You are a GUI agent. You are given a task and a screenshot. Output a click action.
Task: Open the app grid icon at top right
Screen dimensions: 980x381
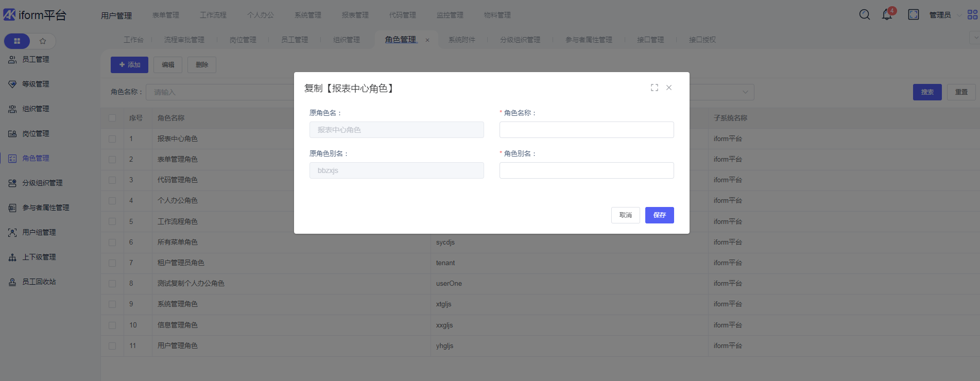(972, 15)
